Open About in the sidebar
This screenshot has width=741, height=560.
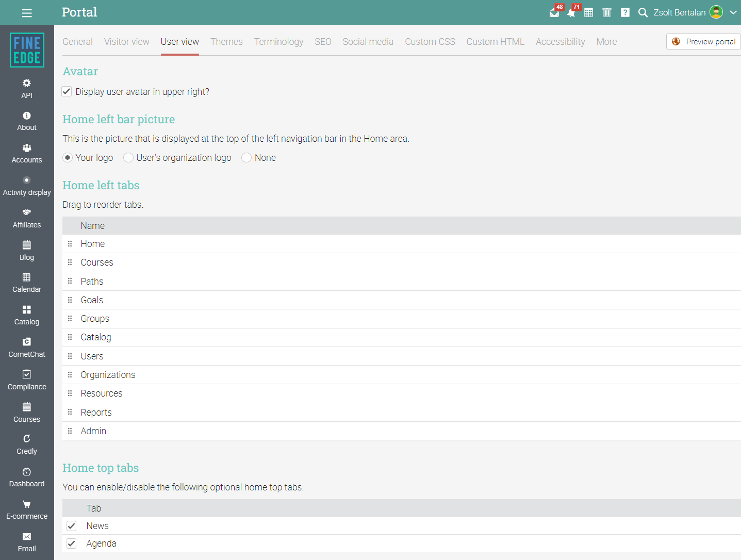pyautogui.click(x=27, y=121)
